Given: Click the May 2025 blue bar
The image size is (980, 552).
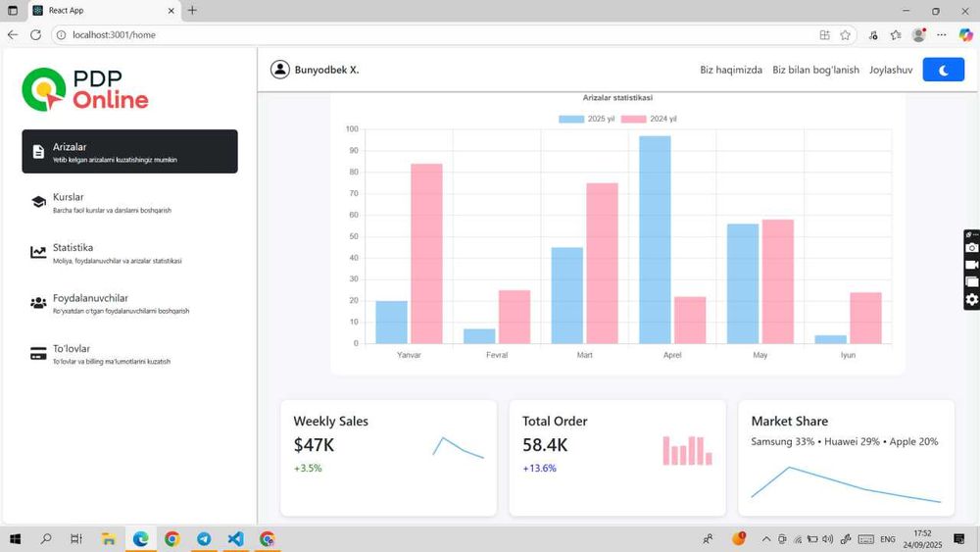Looking at the screenshot, I should click(743, 283).
